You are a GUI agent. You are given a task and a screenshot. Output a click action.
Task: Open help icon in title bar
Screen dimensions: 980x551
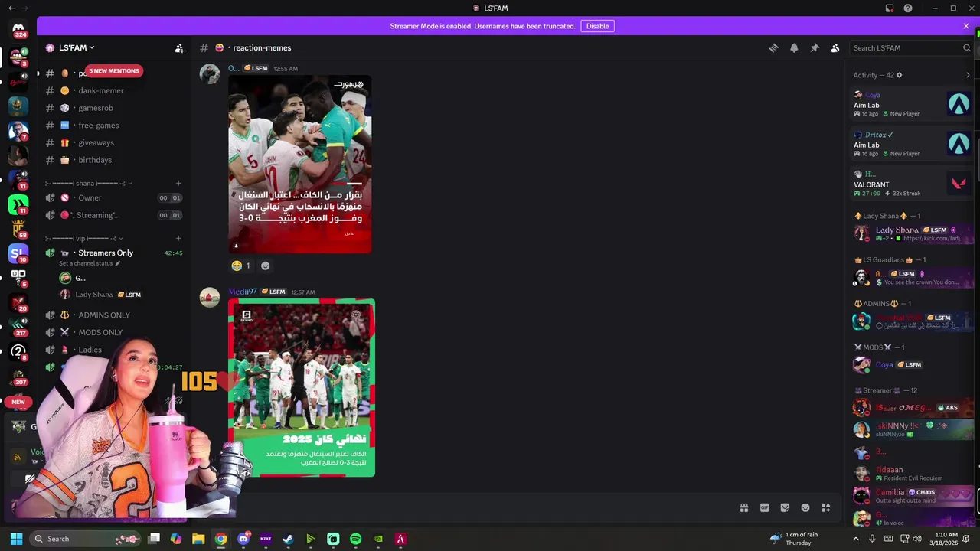coord(907,8)
